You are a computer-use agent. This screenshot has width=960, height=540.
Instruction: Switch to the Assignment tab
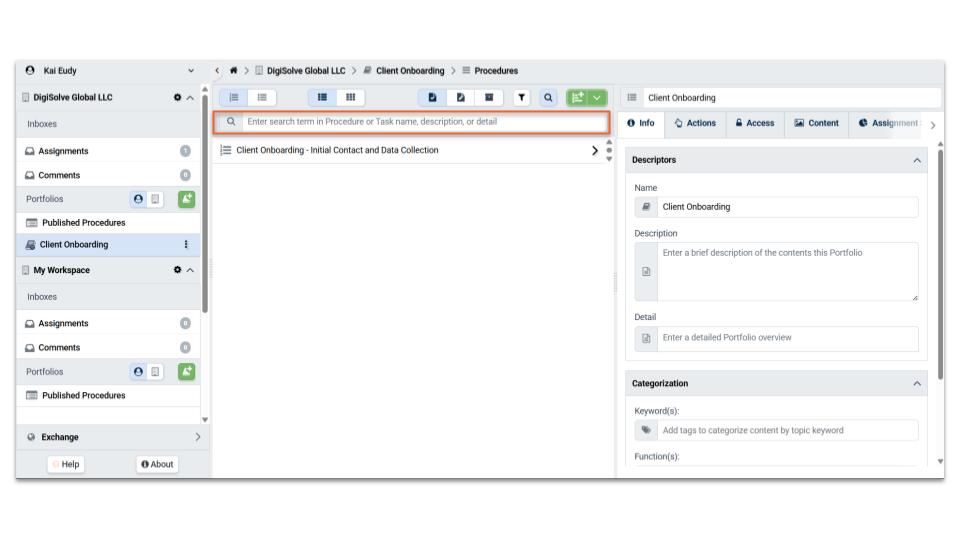888,123
